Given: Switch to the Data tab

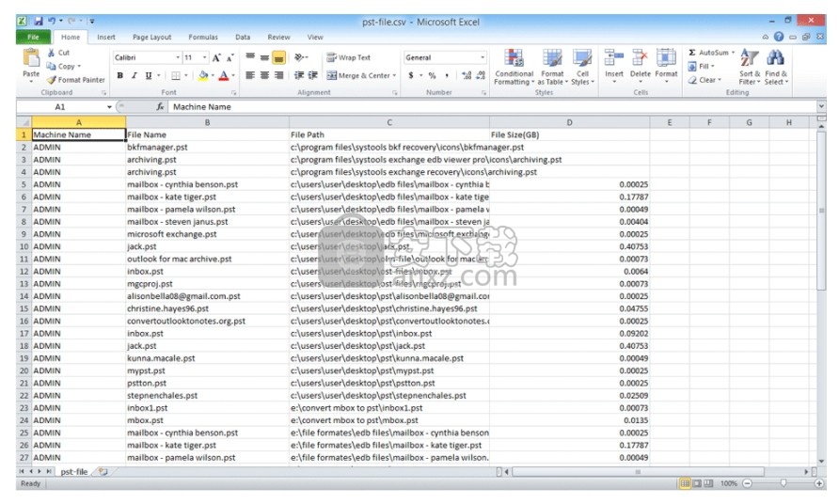Looking at the screenshot, I should 243,37.
